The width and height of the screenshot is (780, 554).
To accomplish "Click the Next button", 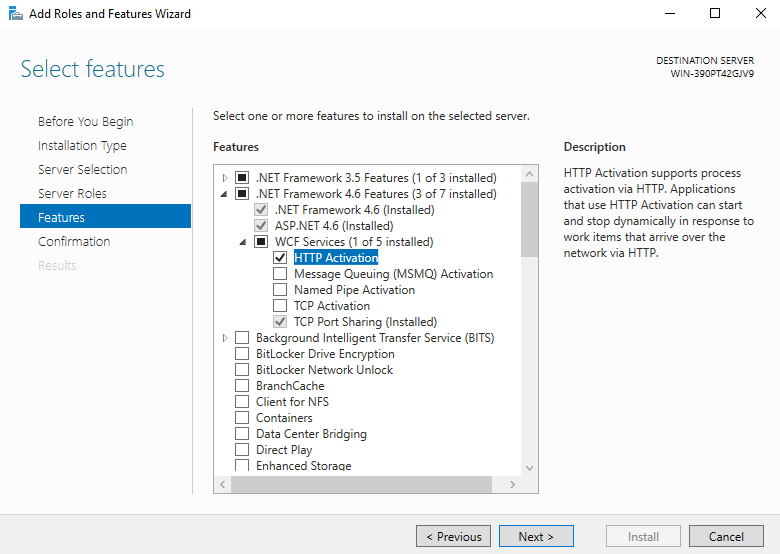I will click(536, 536).
